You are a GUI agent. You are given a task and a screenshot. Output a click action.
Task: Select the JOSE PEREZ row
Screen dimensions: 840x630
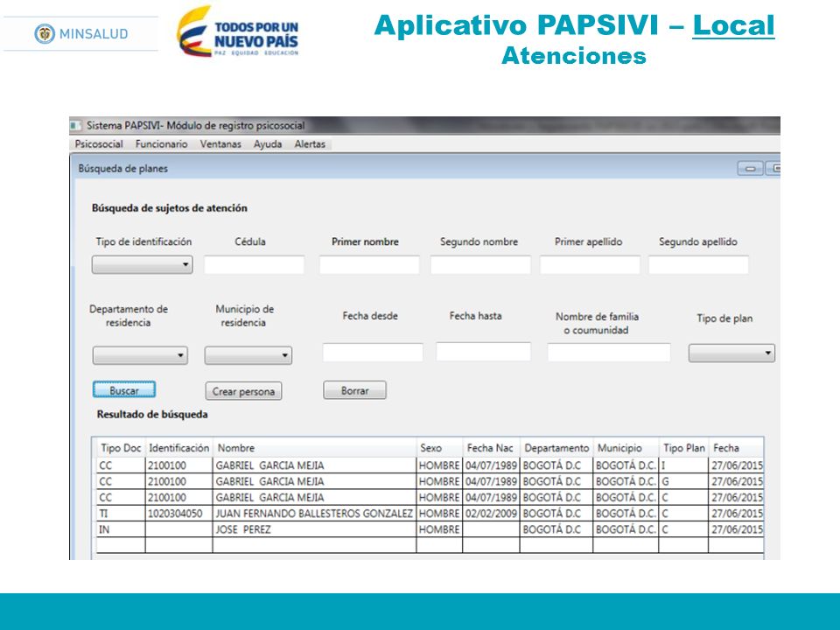pyautogui.click(x=430, y=529)
